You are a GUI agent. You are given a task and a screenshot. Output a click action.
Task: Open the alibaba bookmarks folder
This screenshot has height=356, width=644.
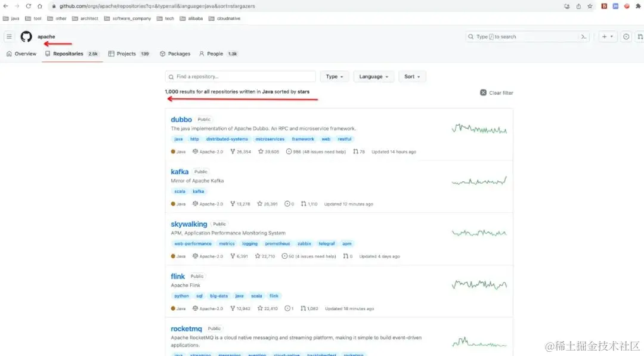(x=191, y=18)
